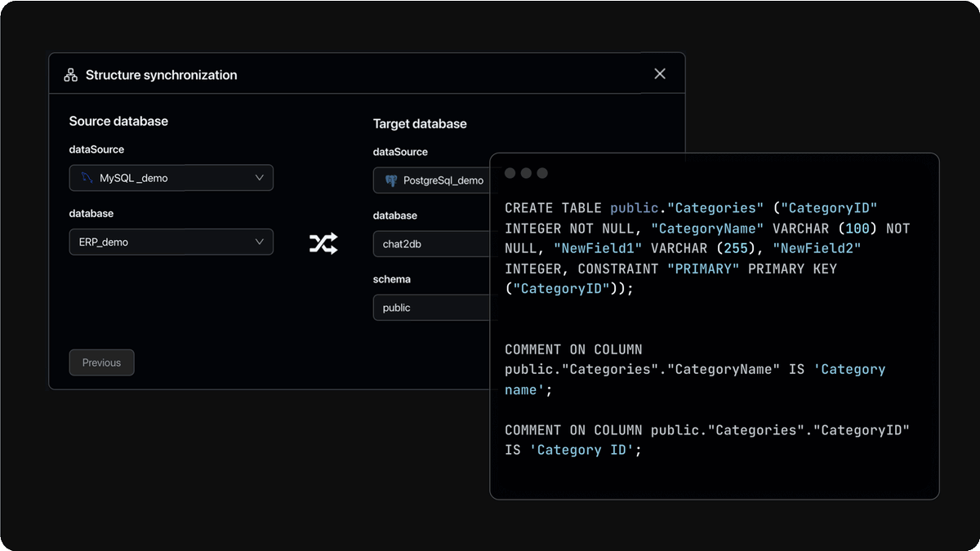Click the "NewField1" string in SQL code
This screenshot has height=551, width=980.
click(599, 248)
